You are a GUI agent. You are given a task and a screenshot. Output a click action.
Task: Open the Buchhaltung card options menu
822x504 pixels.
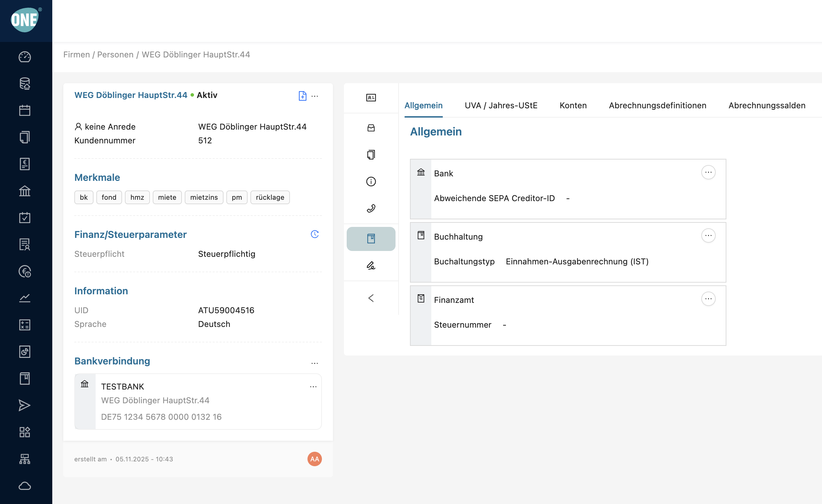708,236
